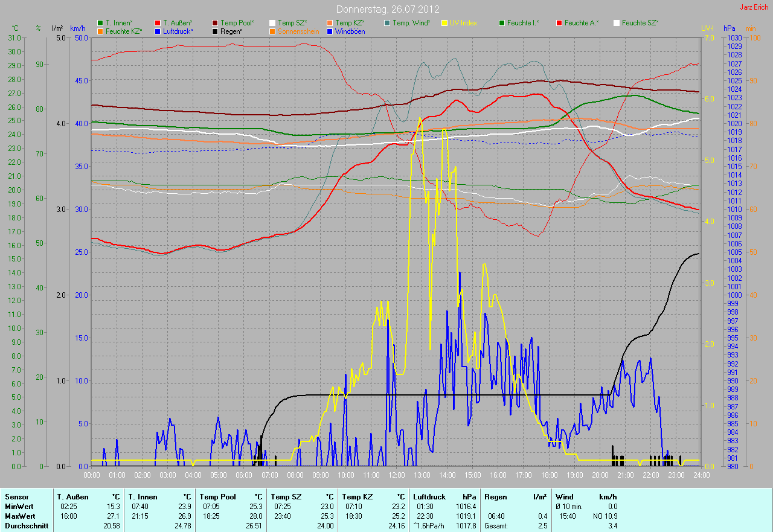Click the 'MaxWert' row label
773x532 pixels.
[x=19, y=516]
